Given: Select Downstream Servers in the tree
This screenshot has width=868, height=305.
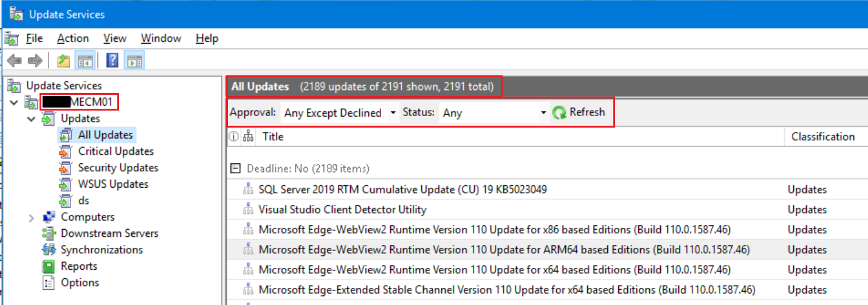Looking at the screenshot, I should [109, 233].
